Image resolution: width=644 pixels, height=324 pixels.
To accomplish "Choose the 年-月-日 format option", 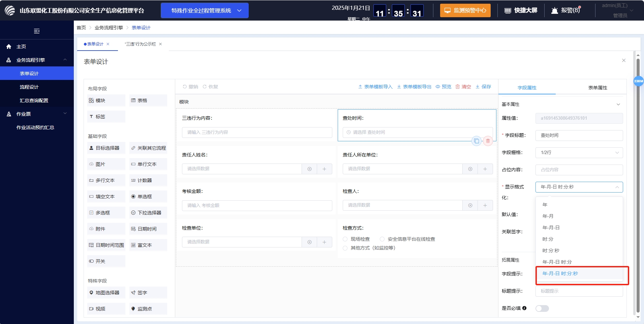I will pyautogui.click(x=579, y=228).
